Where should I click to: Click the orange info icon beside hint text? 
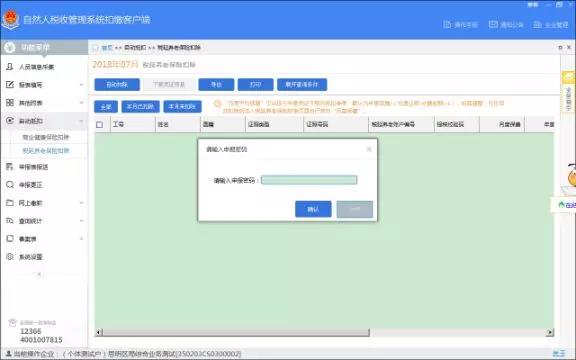click(x=217, y=104)
